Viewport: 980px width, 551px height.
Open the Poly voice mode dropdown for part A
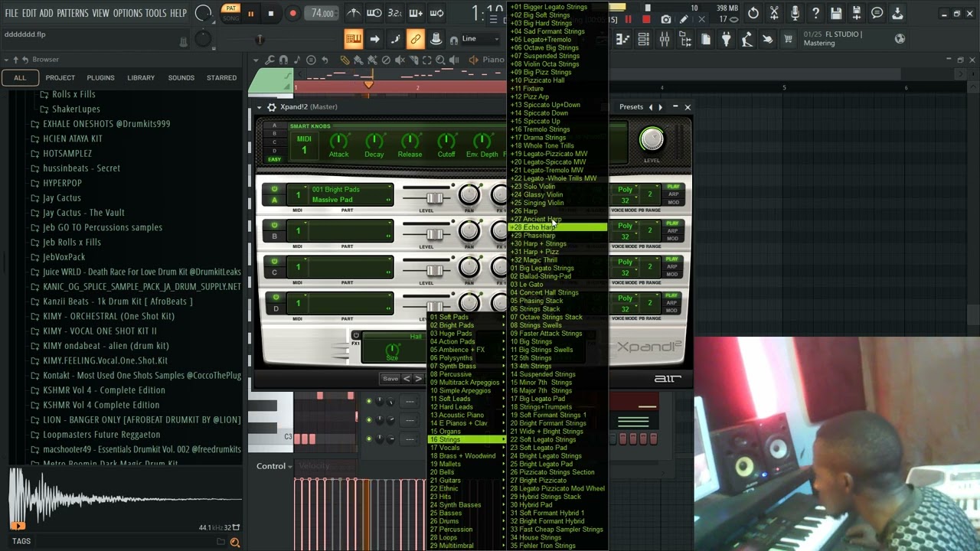pos(626,190)
